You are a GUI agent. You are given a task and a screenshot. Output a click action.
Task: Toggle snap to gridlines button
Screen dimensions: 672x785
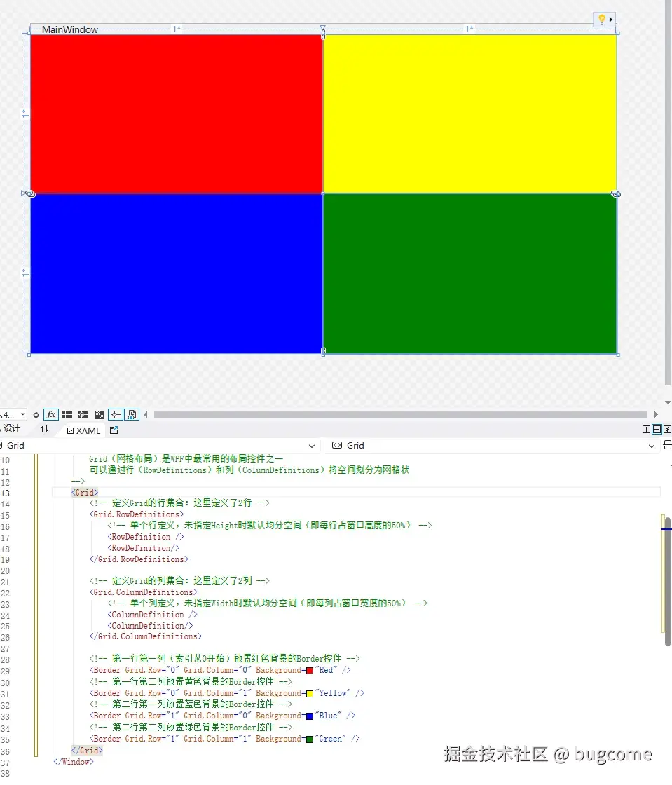click(83, 414)
